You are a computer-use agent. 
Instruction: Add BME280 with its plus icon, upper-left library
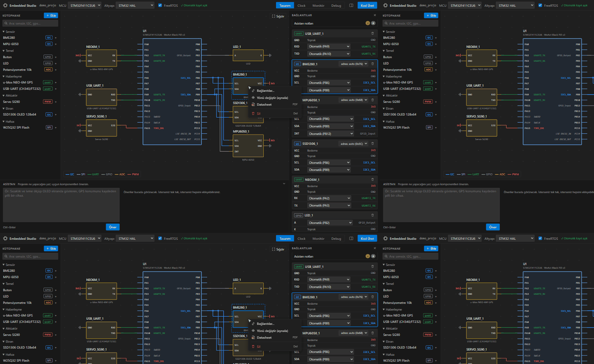coord(56,38)
